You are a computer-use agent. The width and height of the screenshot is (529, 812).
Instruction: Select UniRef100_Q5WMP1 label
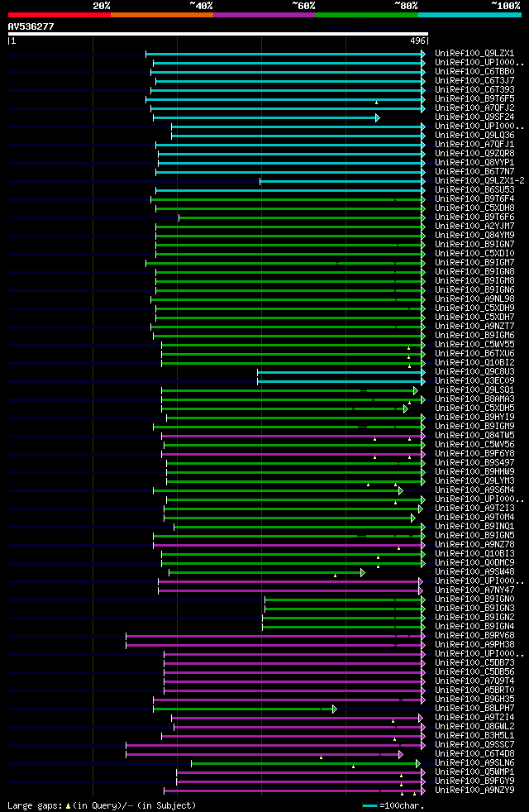pos(474,772)
